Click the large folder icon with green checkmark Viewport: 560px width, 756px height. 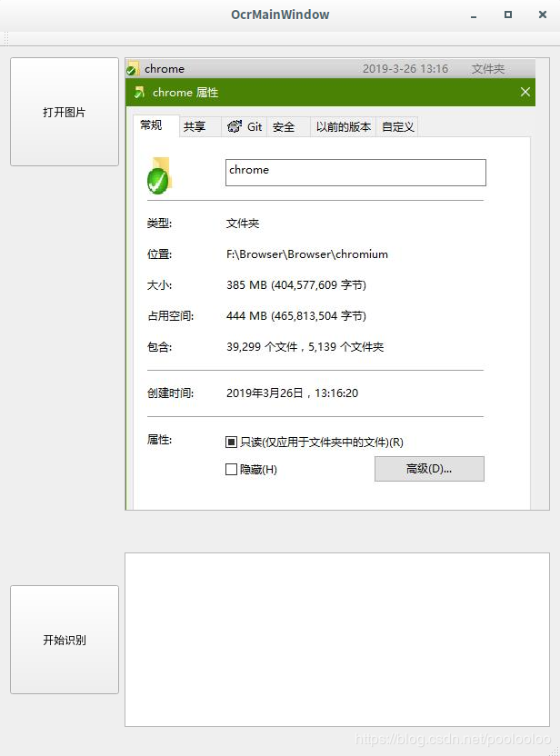tap(159, 175)
